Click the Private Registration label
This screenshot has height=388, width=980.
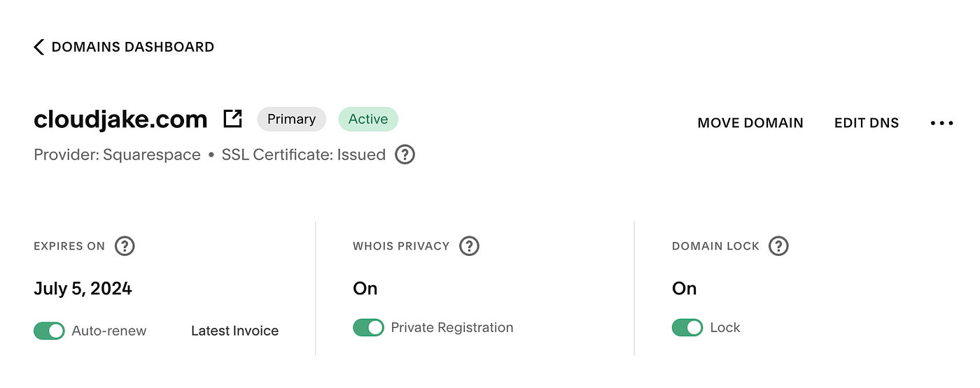[452, 327]
